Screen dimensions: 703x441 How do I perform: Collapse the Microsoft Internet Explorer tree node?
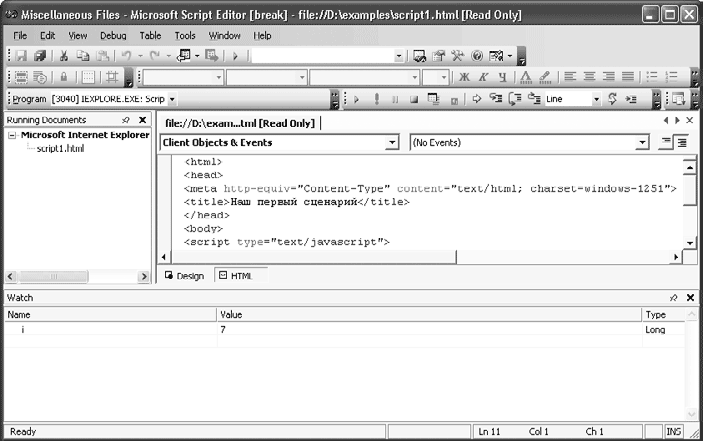(x=12, y=135)
